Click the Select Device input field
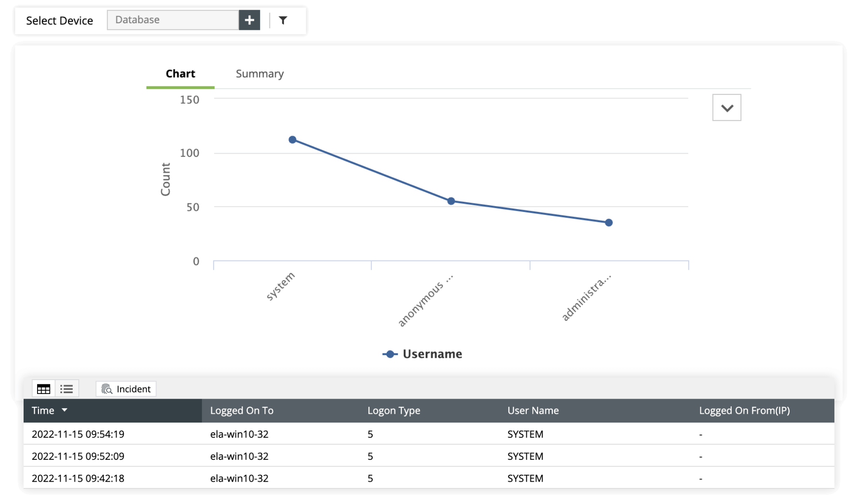 coord(173,20)
